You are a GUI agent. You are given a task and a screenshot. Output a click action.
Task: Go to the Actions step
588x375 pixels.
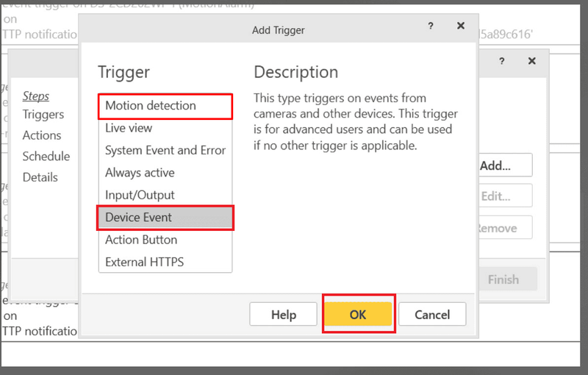tap(42, 135)
